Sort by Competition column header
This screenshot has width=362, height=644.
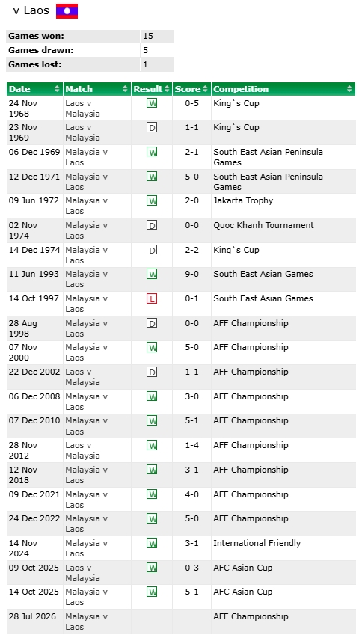tap(283, 89)
